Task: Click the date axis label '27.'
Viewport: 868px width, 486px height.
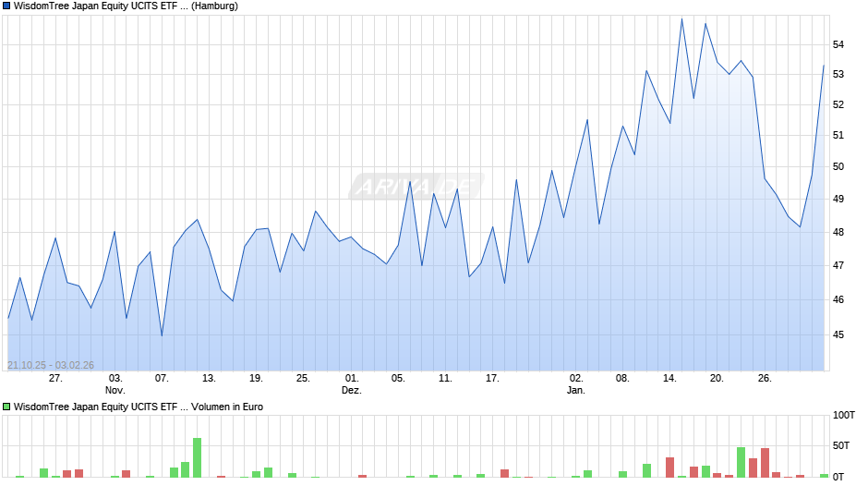Action: [x=55, y=379]
